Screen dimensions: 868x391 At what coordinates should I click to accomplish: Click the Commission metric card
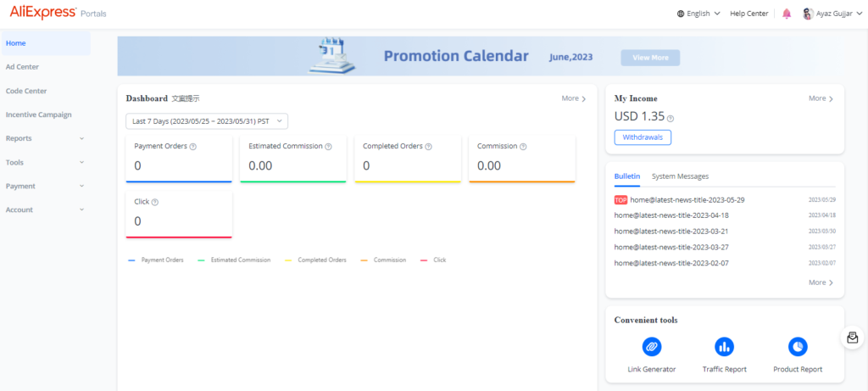[x=522, y=159]
